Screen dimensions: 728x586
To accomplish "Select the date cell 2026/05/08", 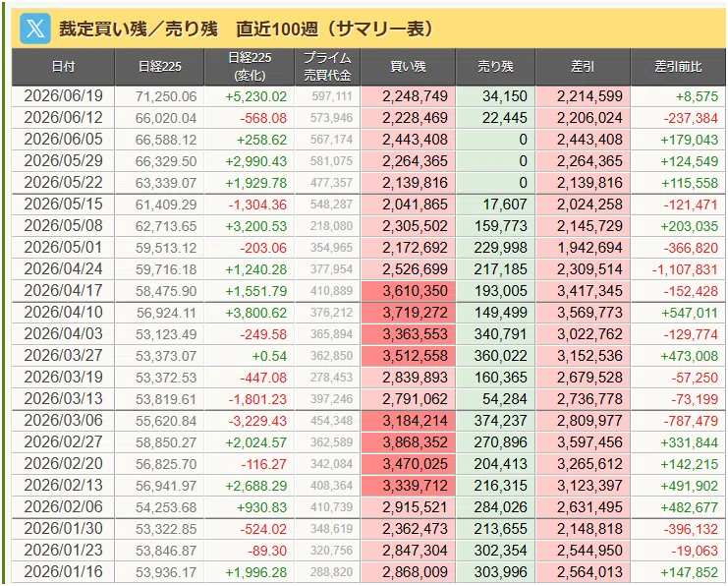I will pos(63,226).
